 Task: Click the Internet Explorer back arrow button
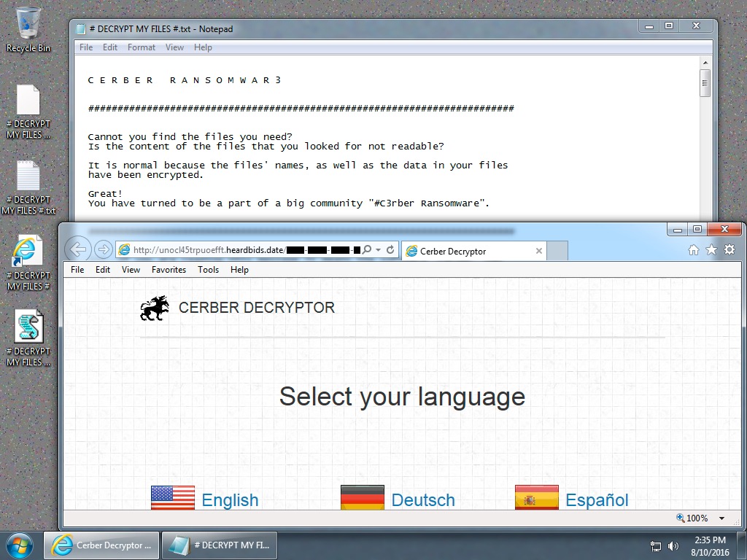tap(77, 250)
